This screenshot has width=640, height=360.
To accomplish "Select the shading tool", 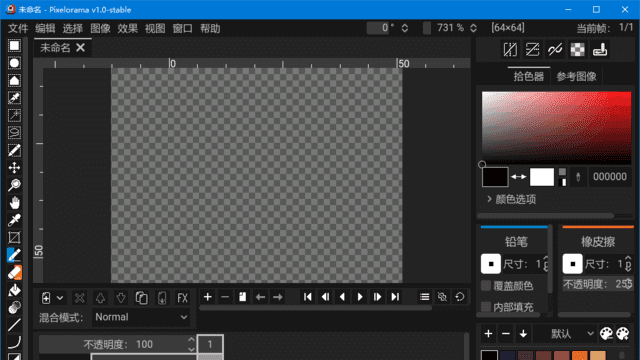I will 14,307.
